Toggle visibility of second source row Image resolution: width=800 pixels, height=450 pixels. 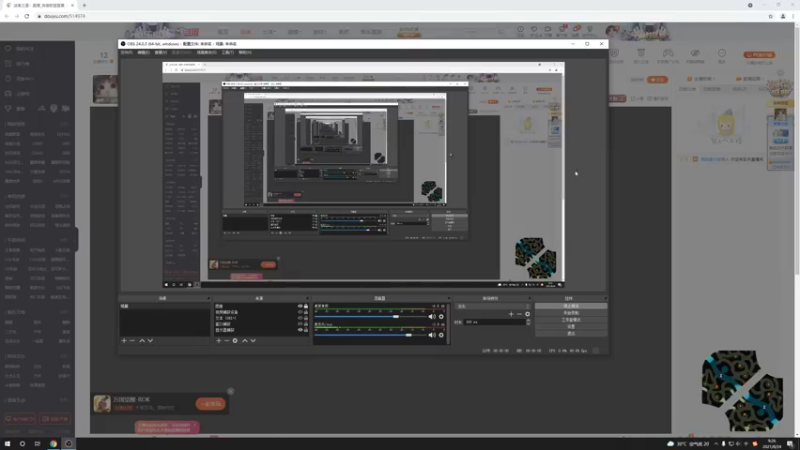[300, 312]
